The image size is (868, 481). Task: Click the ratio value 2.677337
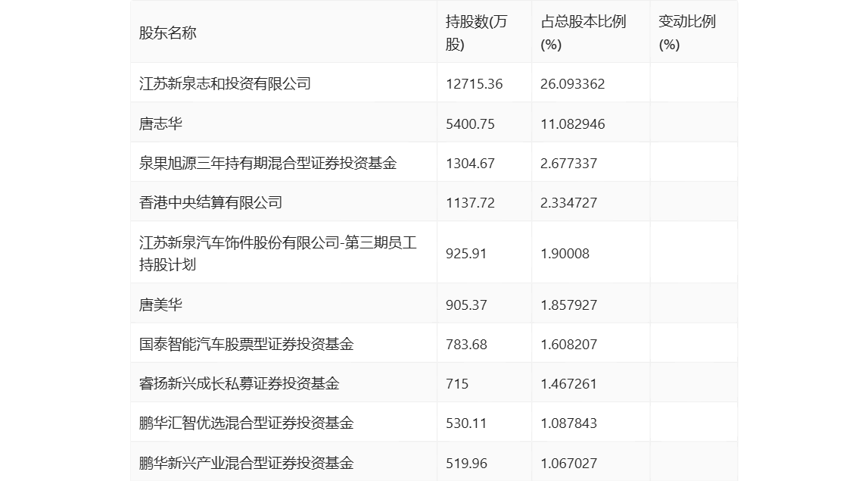[x=568, y=164]
